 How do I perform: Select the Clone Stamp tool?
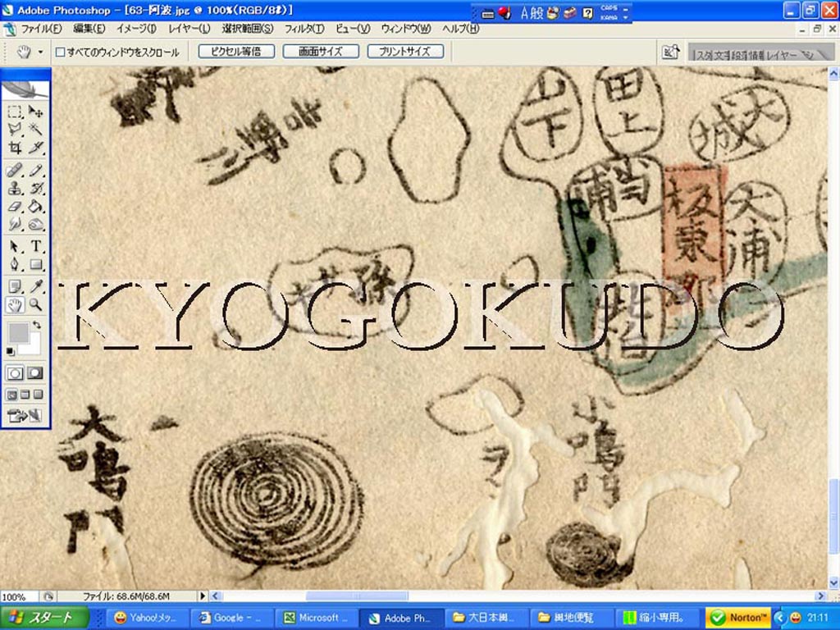[x=15, y=189]
